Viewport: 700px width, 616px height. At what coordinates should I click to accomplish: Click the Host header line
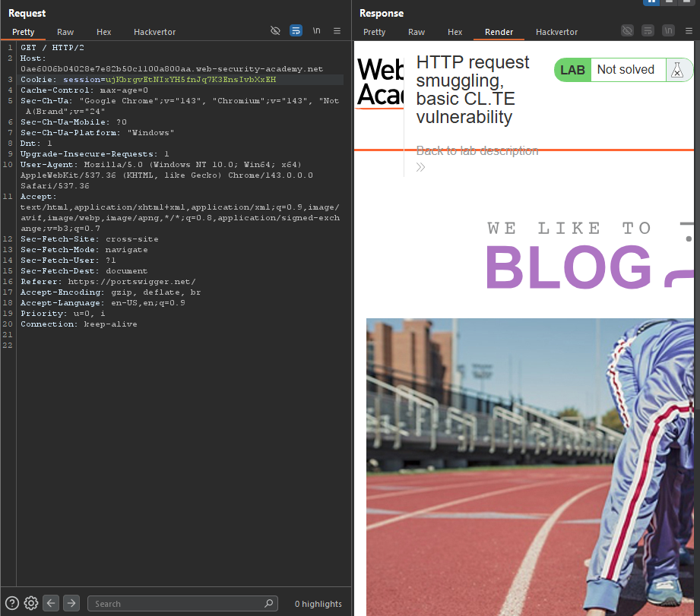172,63
